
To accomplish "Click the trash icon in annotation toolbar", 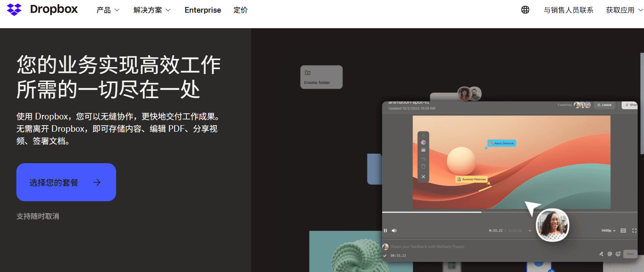I will [x=423, y=166].
